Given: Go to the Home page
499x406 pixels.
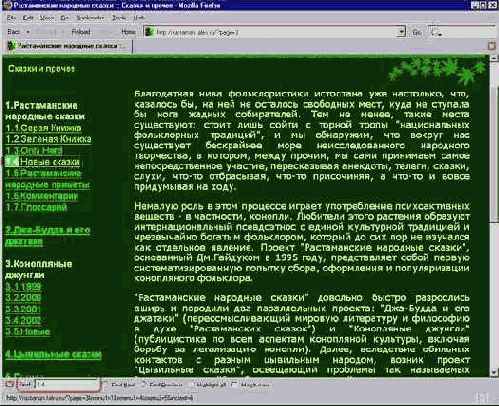Looking at the screenshot, I should click(x=128, y=32).
